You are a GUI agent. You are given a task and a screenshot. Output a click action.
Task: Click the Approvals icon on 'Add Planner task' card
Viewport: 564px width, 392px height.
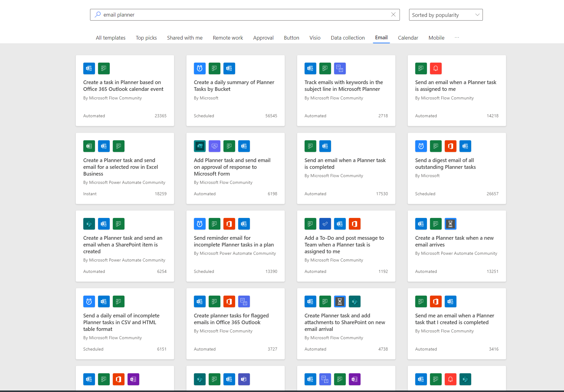[215, 146]
